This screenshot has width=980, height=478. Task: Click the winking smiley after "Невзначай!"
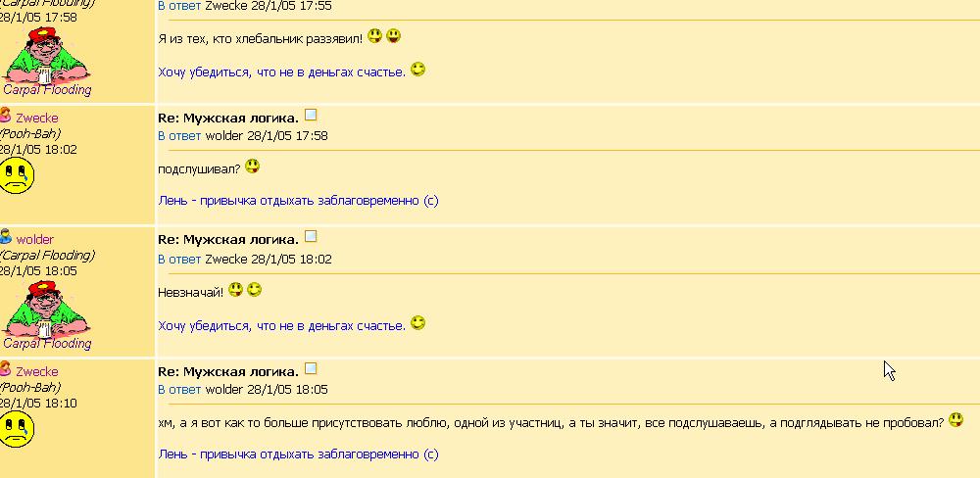coord(254,289)
